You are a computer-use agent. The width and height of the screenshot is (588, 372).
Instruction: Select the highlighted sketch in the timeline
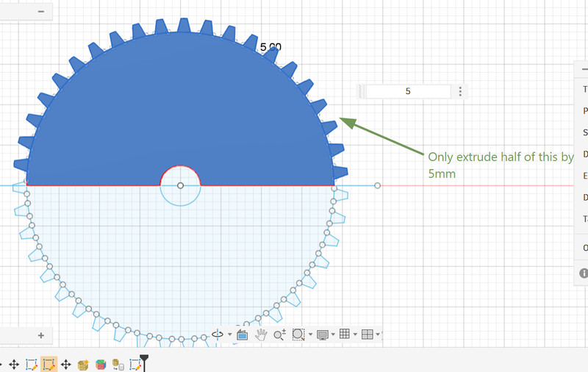pyautogui.click(x=49, y=364)
